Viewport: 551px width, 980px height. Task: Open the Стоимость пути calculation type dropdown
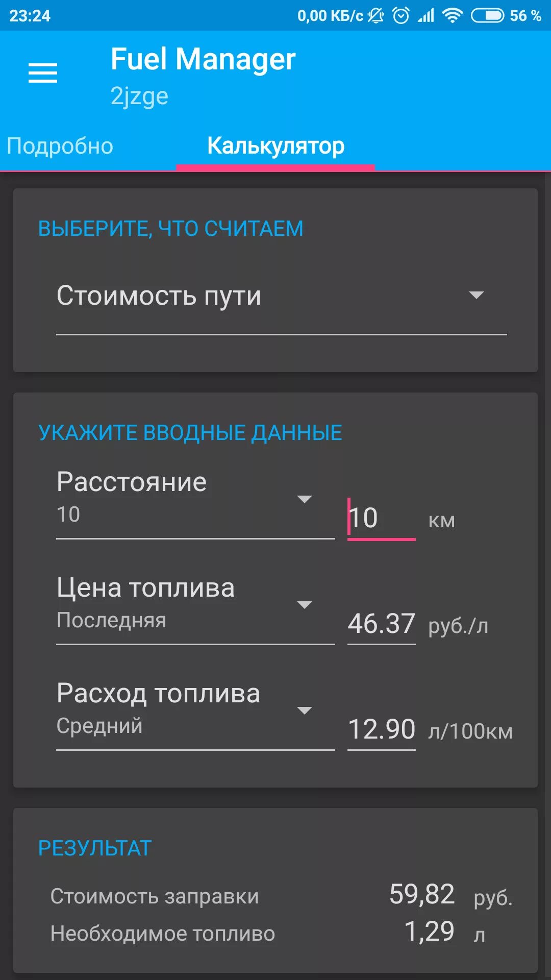pos(281,296)
